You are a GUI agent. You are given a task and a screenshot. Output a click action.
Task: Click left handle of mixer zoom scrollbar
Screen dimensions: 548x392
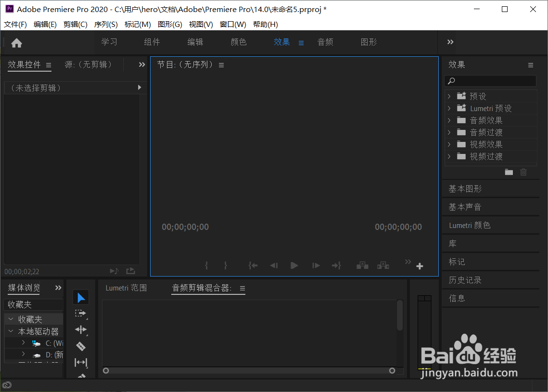coord(106,371)
